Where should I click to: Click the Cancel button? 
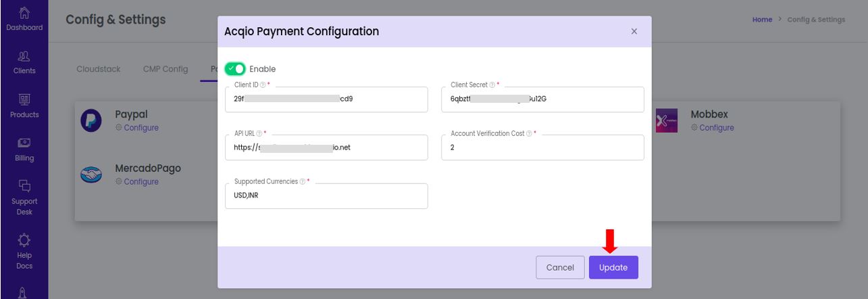pyautogui.click(x=560, y=267)
